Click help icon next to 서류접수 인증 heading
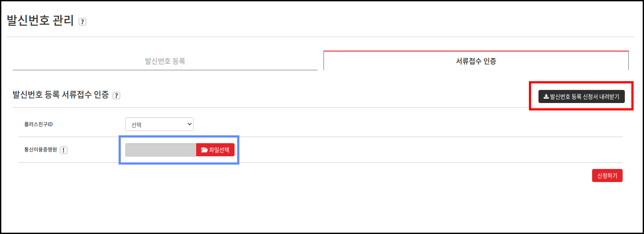 pos(116,96)
